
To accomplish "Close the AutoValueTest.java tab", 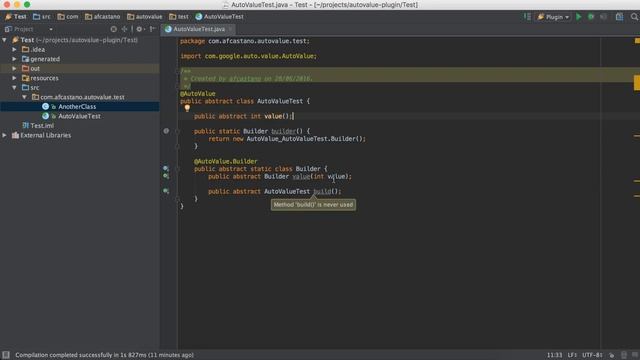I will (231, 29).
